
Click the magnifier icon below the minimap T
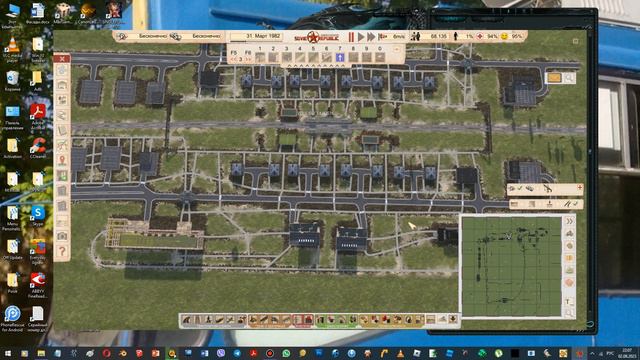click(569, 313)
